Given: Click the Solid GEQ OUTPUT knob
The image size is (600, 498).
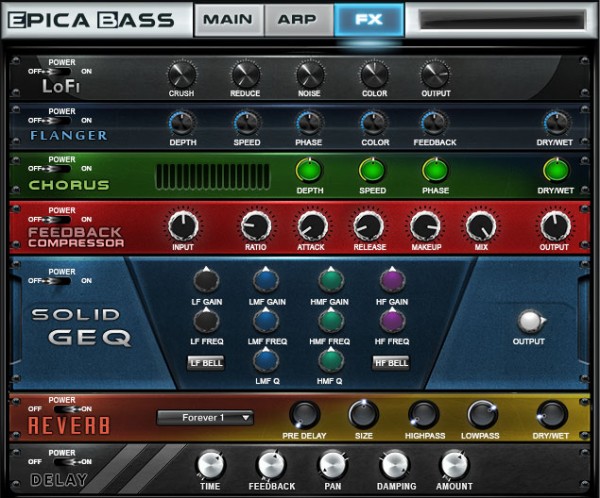Looking at the screenshot, I should point(530,321).
